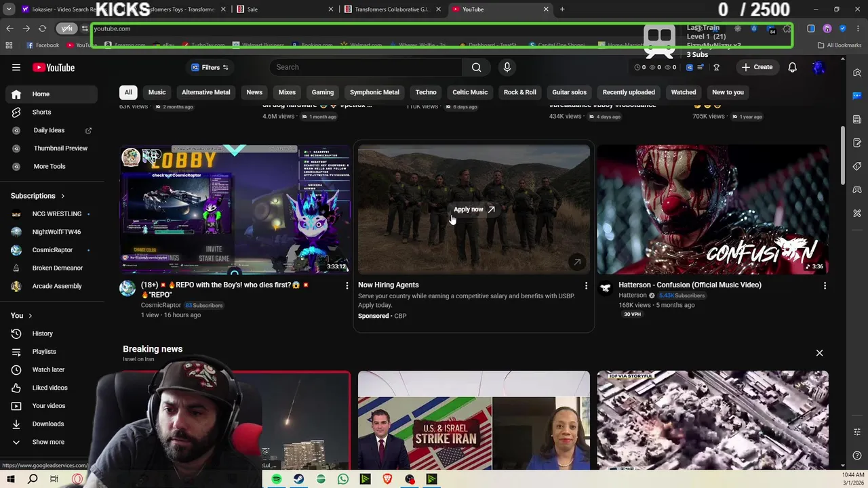This screenshot has height=488, width=868.
Task: Open the Facebook bookmark
Action: (x=43, y=45)
